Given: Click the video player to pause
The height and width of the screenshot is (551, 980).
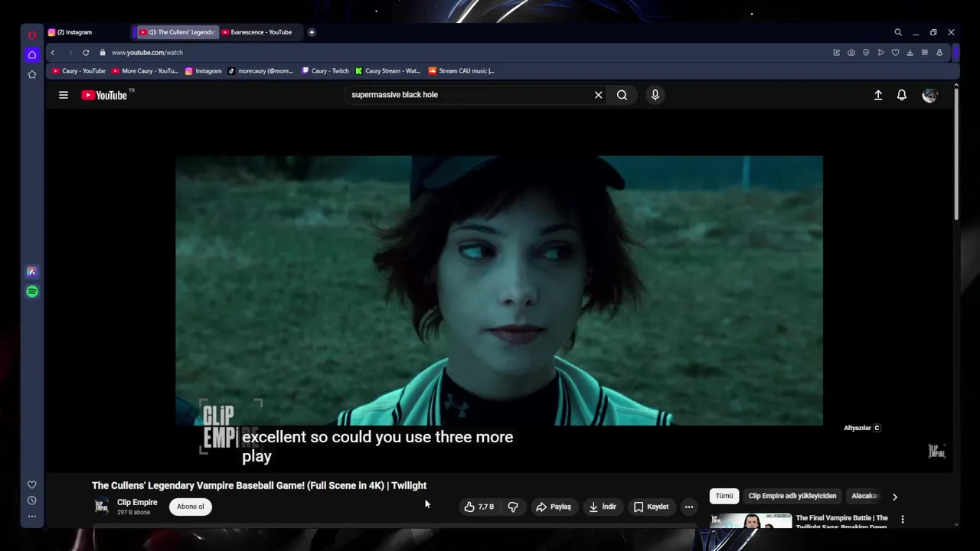Looking at the screenshot, I should (x=499, y=291).
